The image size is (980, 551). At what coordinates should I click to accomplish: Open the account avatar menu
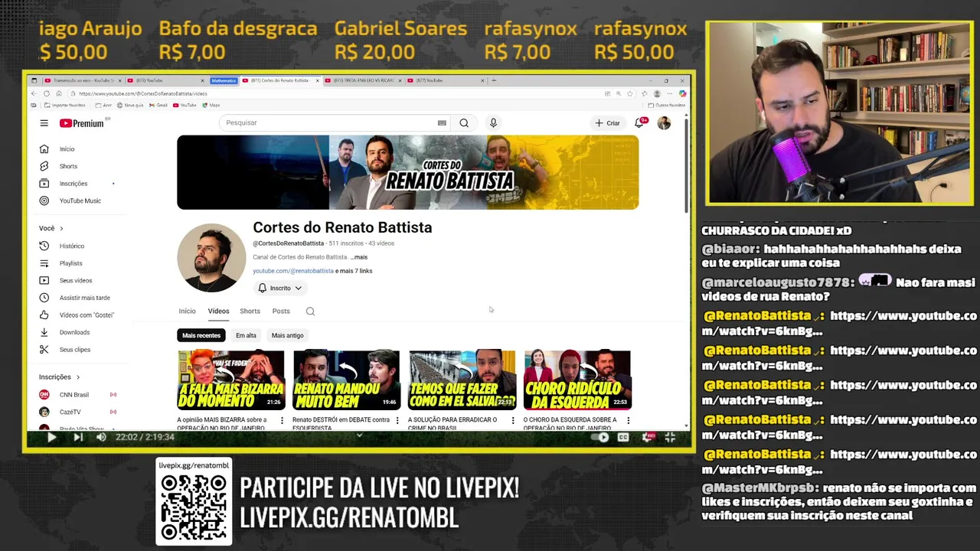(664, 122)
